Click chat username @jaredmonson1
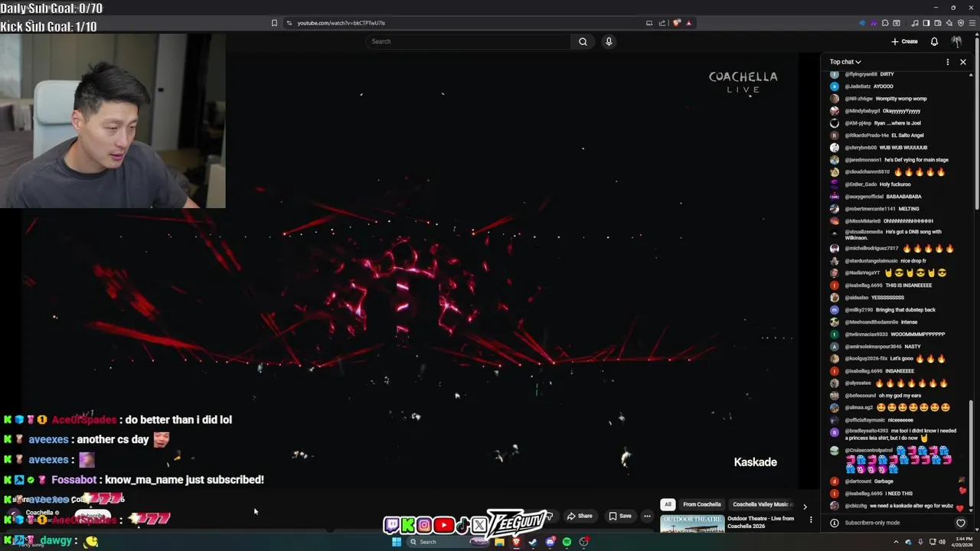The width and height of the screenshot is (980, 551). pos(863,160)
